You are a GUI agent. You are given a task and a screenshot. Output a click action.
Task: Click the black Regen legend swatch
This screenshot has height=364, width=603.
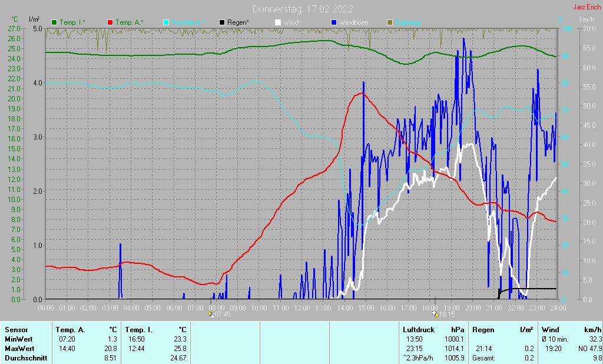222,23
